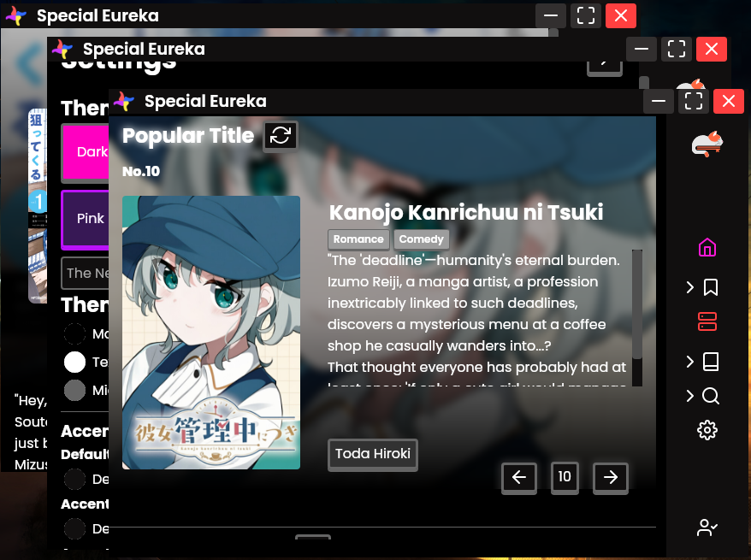This screenshot has width=751, height=560.
Task: Open the bookmark library icon
Action: tap(710, 287)
